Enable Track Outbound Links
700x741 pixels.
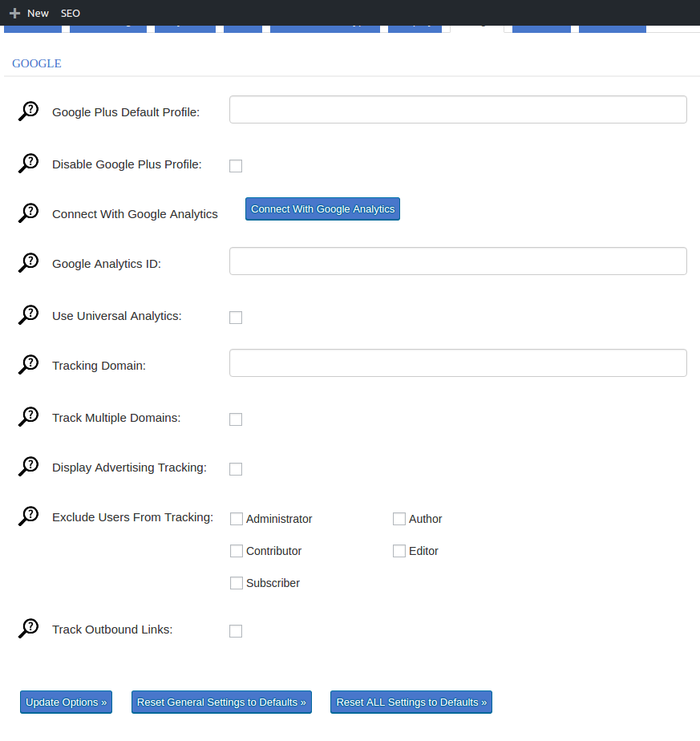coord(236,631)
